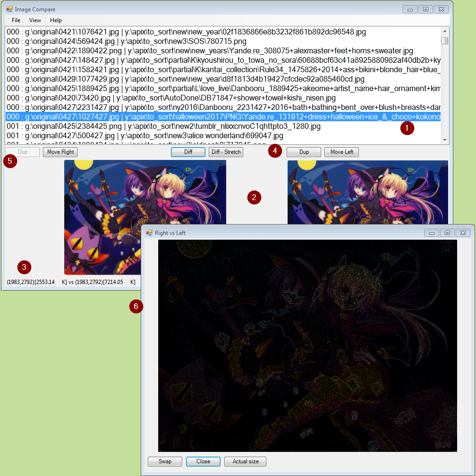The height and width of the screenshot is (476, 476).
Task: Click the Diff - Stretch button
Action: click(226, 152)
